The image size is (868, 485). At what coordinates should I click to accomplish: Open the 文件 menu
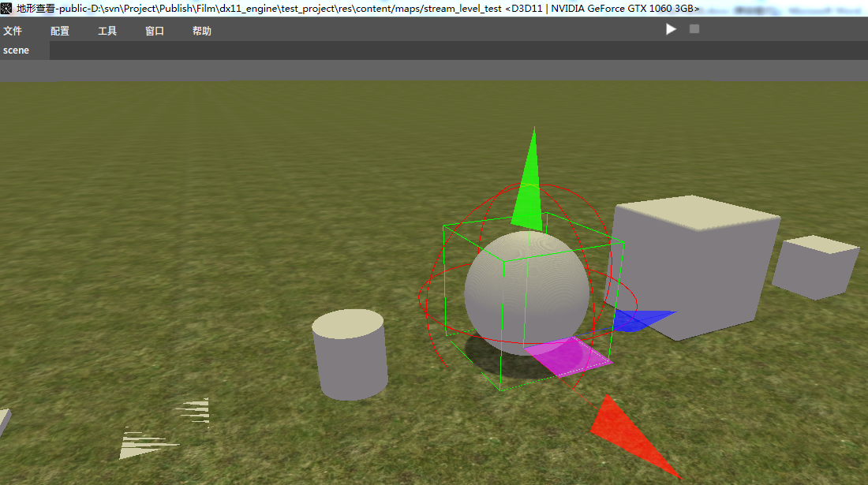tap(13, 31)
